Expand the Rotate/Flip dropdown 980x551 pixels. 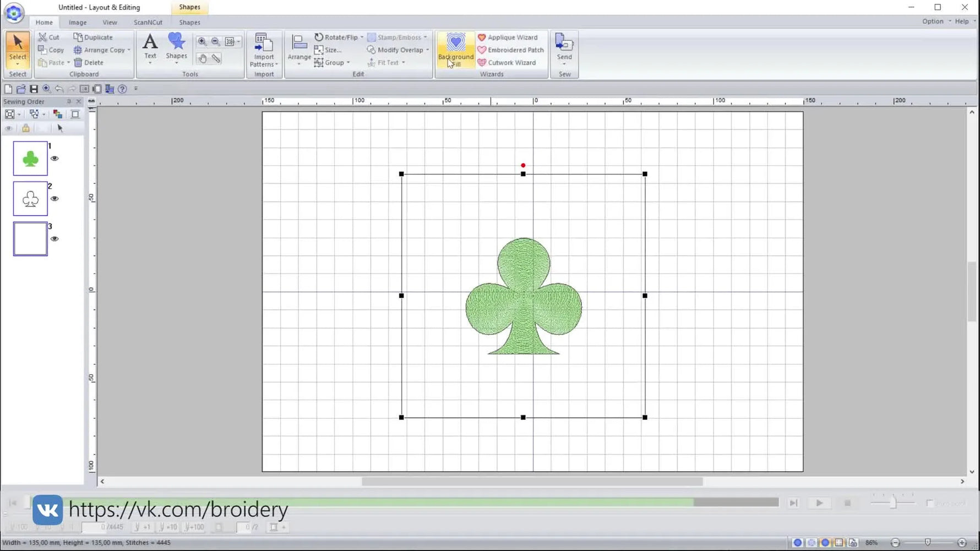(x=362, y=37)
